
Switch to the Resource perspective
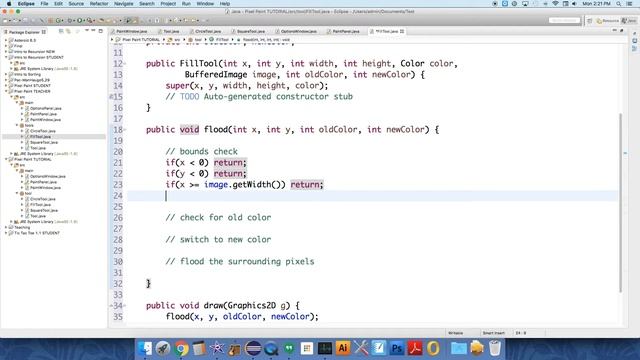(607, 21)
